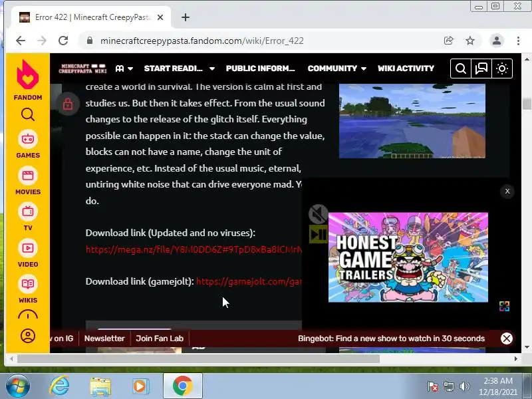Toggle light/dark theme sun icon
The width and height of the screenshot is (532, 399).
tap(502, 68)
